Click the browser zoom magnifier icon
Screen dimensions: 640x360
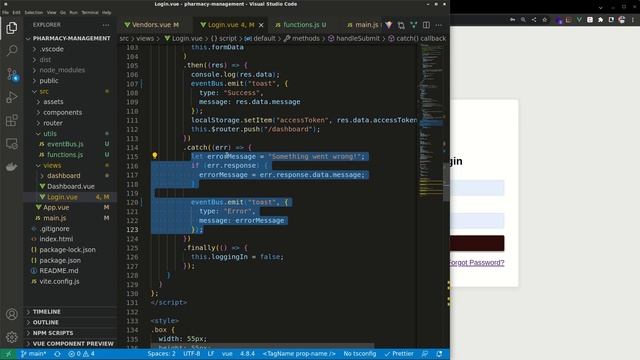pyautogui.click(x=523, y=20)
